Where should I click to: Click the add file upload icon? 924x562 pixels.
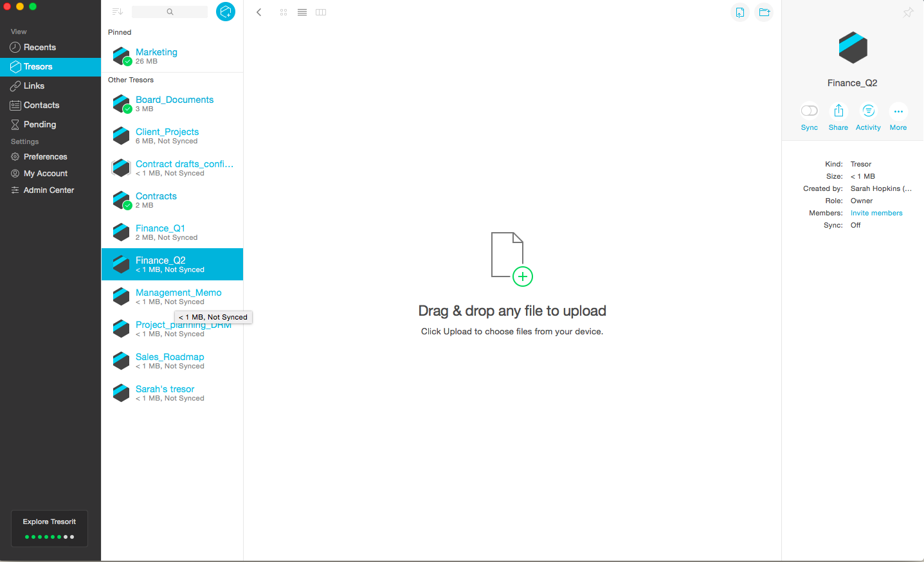coord(512,259)
